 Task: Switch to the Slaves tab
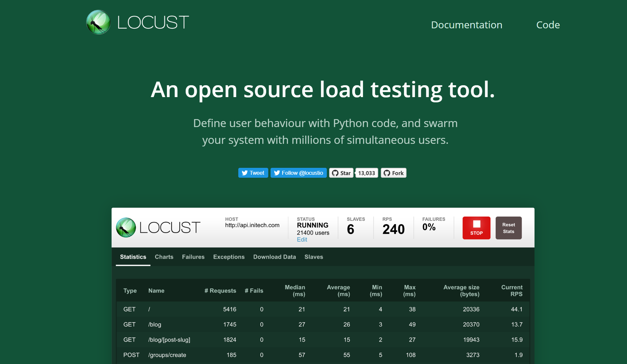pyautogui.click(x=314, y=257)
